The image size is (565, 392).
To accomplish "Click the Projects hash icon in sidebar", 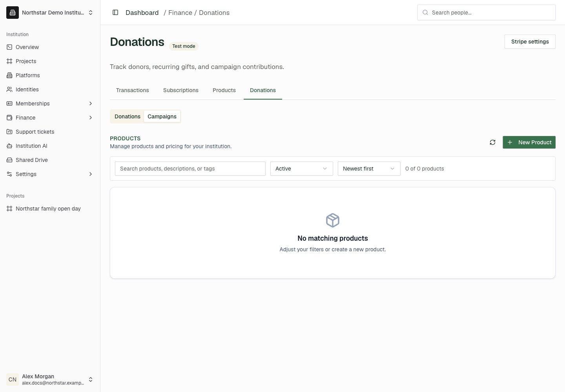I will pyautogui.click(x=9, y=61).
